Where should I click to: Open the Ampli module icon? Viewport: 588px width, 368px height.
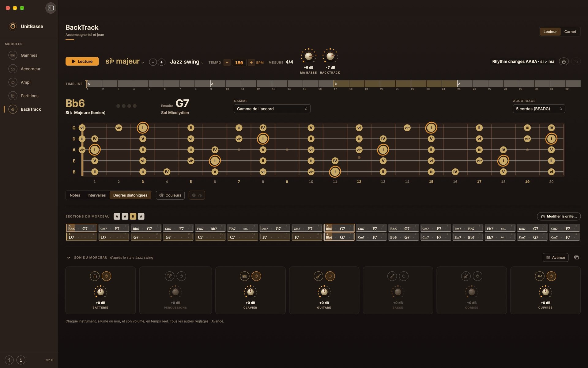[13, 82]
